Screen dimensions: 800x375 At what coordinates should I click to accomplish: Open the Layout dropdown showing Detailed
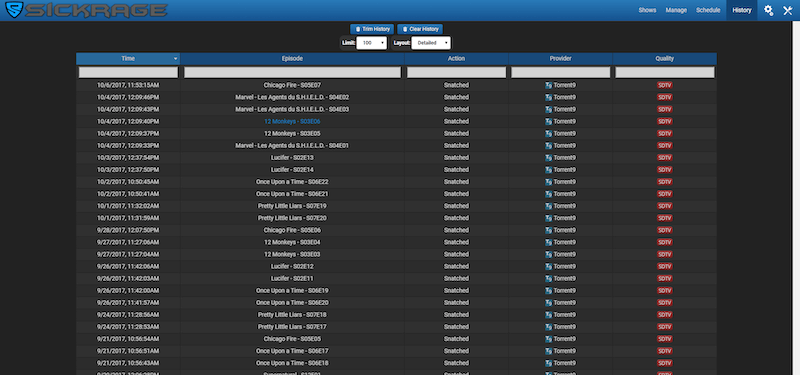pos(431,43)
